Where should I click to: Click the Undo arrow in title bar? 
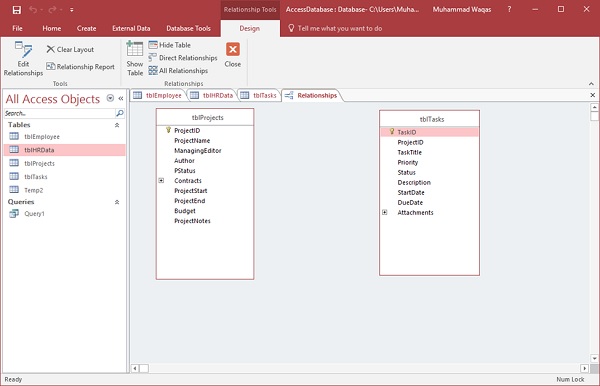[x=33, y=10]
